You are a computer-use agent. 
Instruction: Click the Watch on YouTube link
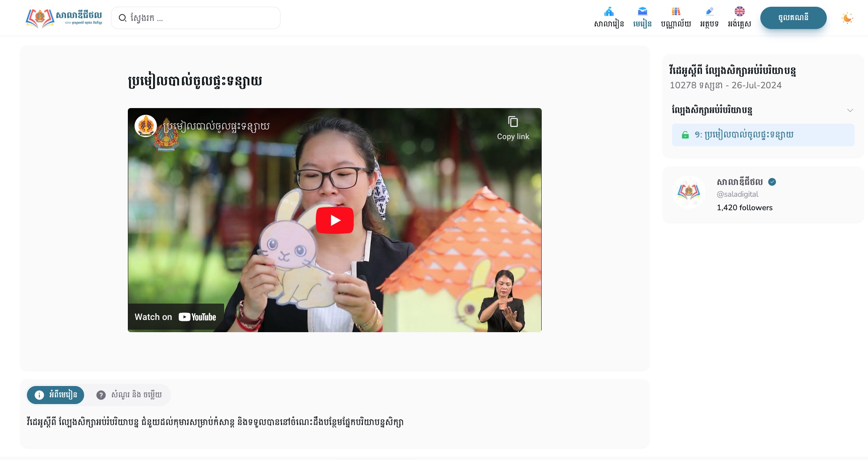coord(175,317)
